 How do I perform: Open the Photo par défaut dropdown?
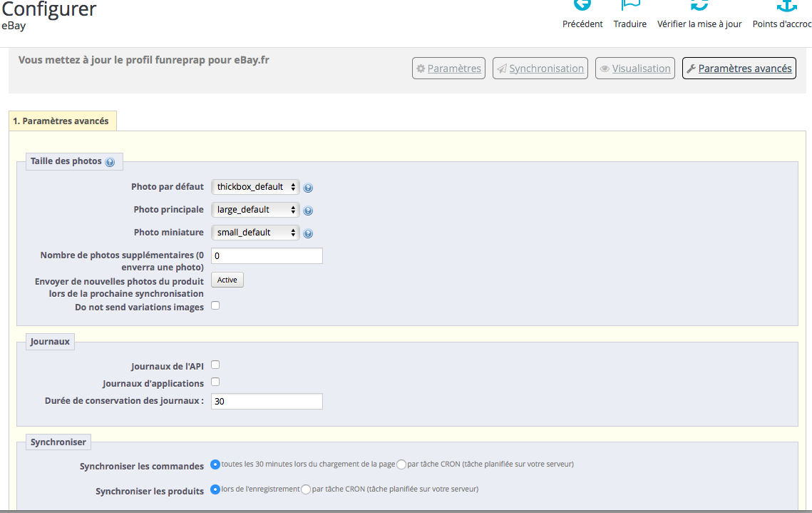coord(255,187)
